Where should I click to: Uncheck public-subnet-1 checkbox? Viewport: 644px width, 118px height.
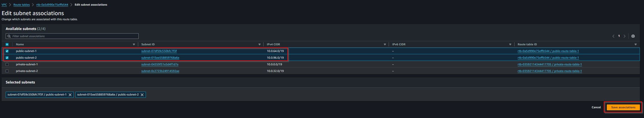7,51
